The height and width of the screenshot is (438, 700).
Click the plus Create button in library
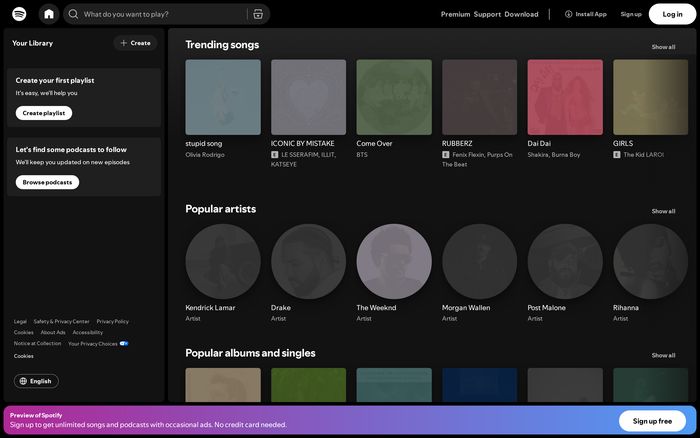point(135,43)
